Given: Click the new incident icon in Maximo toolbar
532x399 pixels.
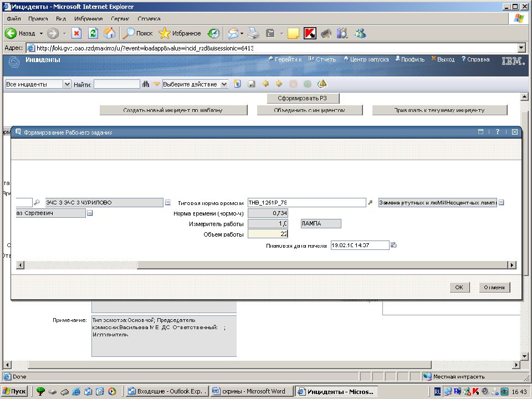Looking at the screenshot, I should (x=237, y=84).
